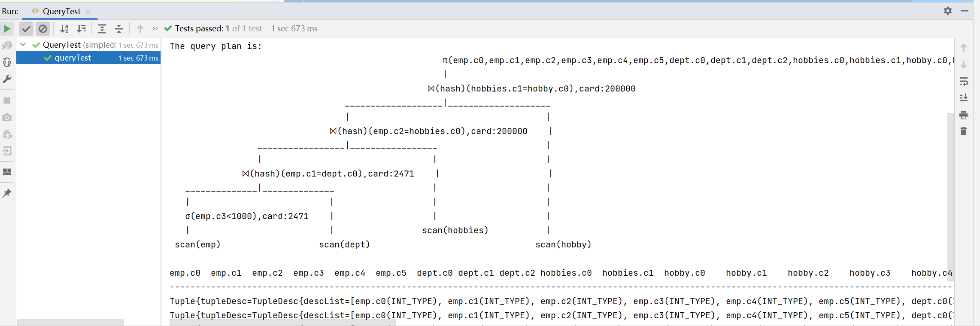Toggle the show ignored tests button

43,29
